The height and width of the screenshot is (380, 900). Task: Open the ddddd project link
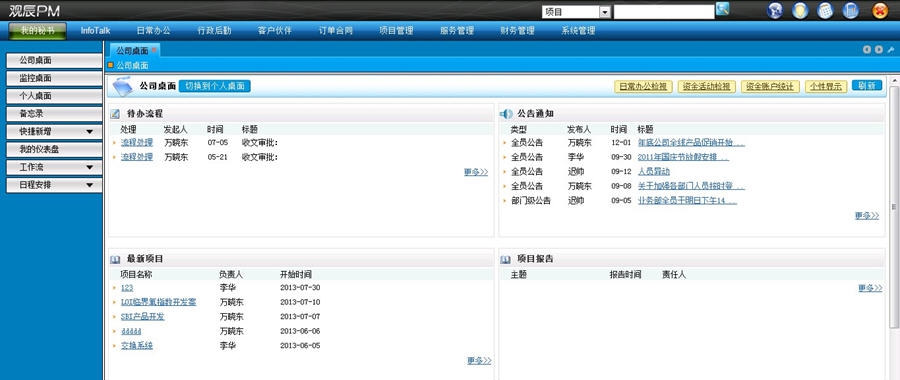tap(131, 331)
